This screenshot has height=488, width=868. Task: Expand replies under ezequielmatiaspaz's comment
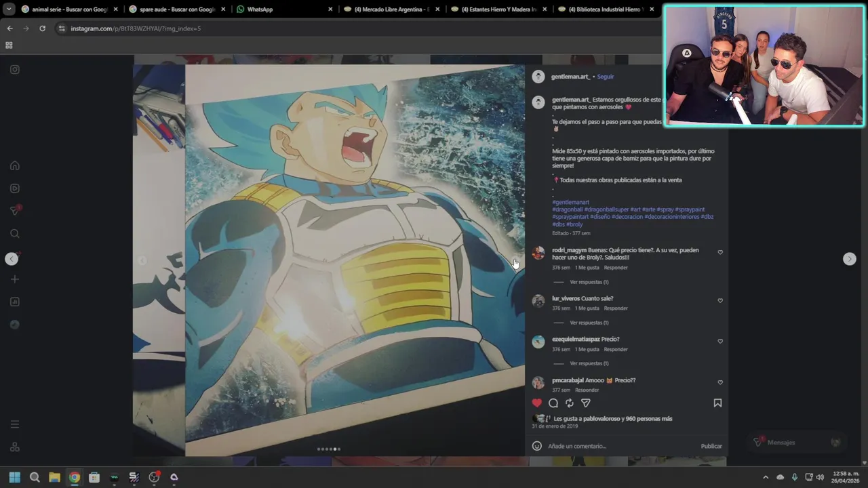589,363
